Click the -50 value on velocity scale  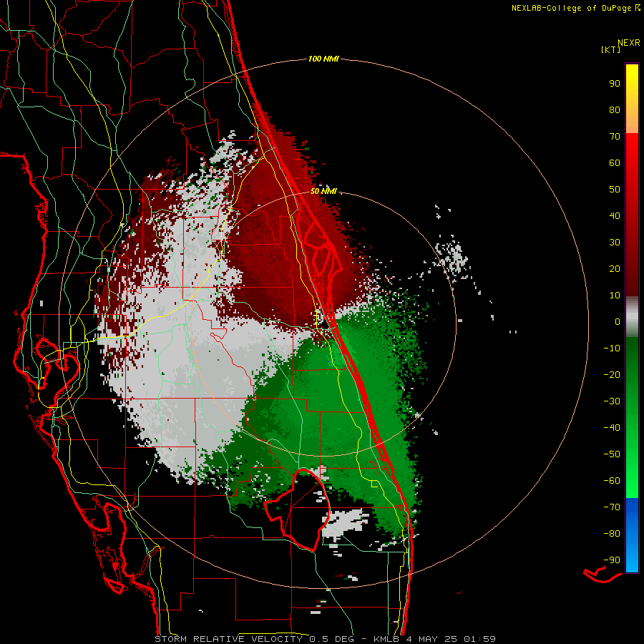click(x=612, y=454)
